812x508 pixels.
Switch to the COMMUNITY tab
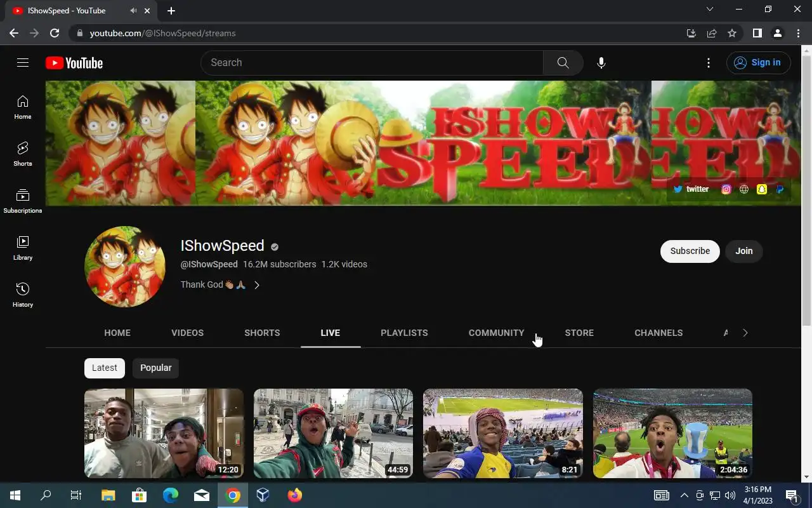point(497,333)
